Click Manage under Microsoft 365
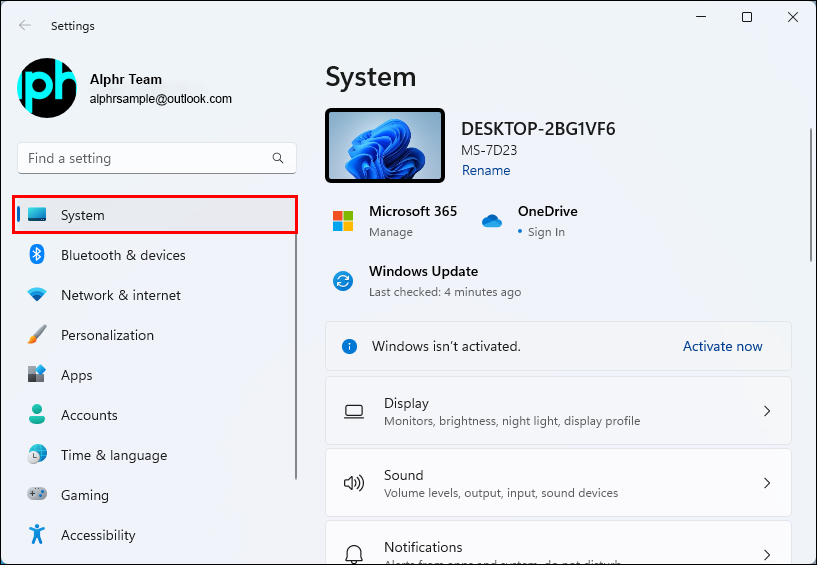817x565 pixels. tap(391, 232)
